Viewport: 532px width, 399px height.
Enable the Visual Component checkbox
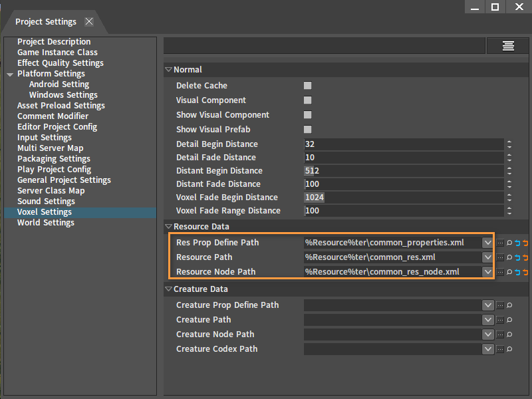[308, 100]
